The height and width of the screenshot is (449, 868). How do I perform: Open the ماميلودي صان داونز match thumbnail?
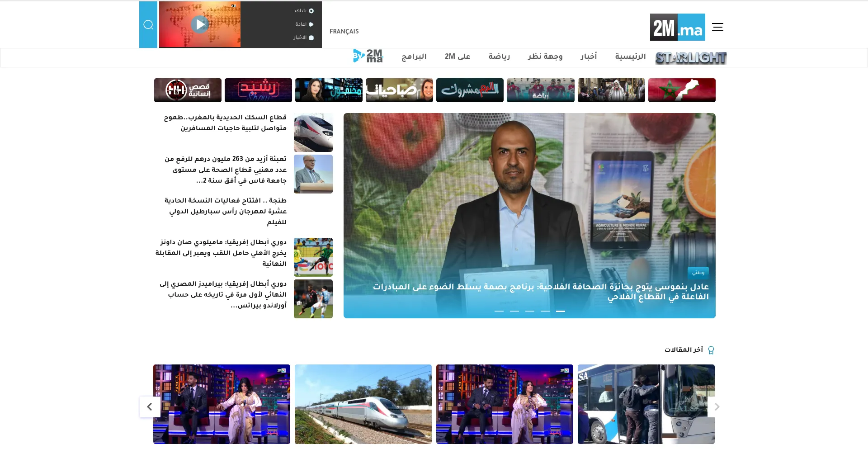pos(313,257)
